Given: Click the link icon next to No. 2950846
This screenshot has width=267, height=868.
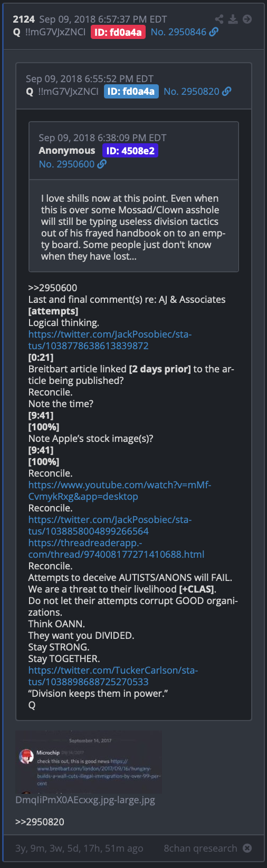Looking at the screenshot, I should 214,32.
